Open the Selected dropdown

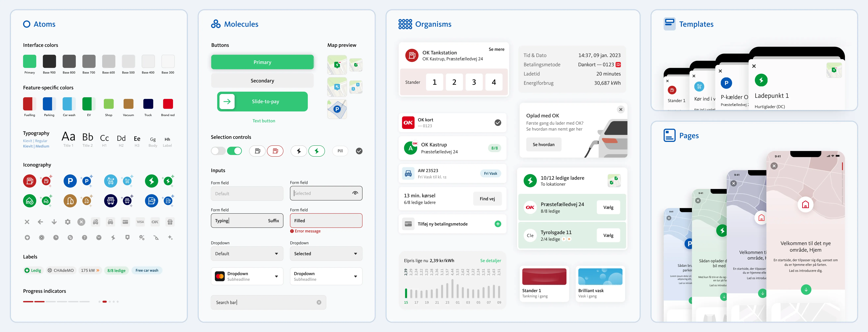[326, 254]
